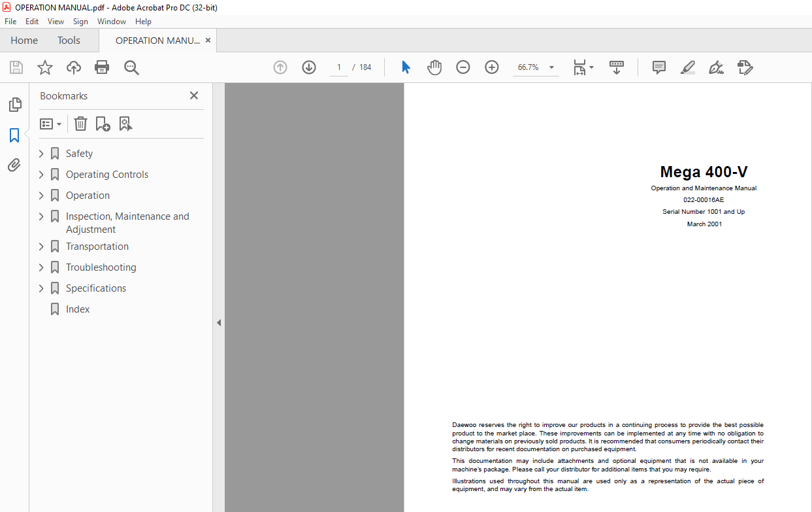Zoom out with the minus button
Screen dimensions: 812x512
pos(463,67)
